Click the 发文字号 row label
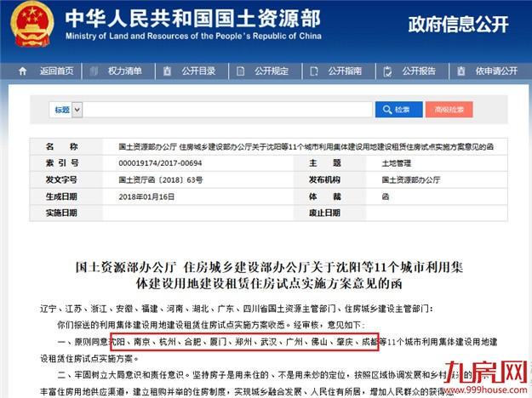Screen dimensions: 532x398 click(61, 179)
